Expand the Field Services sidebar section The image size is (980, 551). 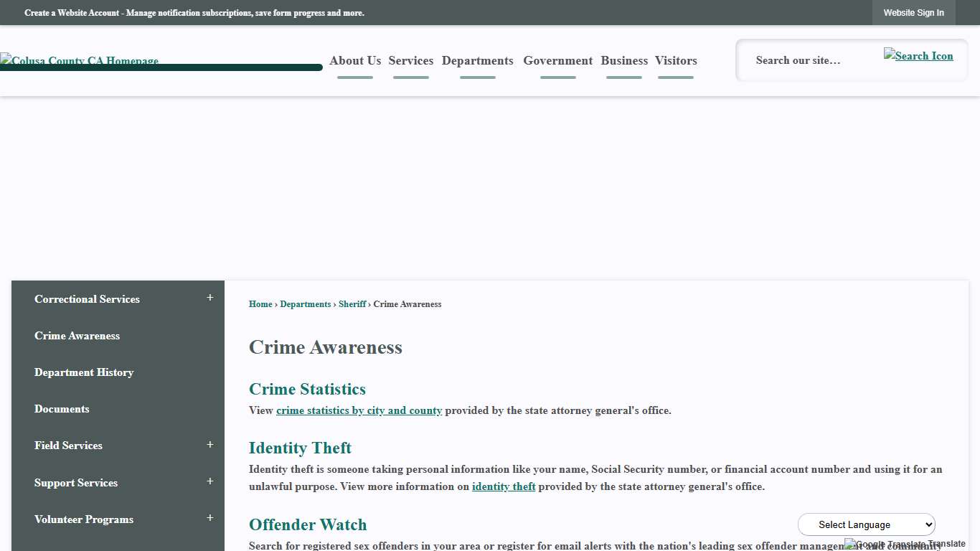click(x=209, y=445)
